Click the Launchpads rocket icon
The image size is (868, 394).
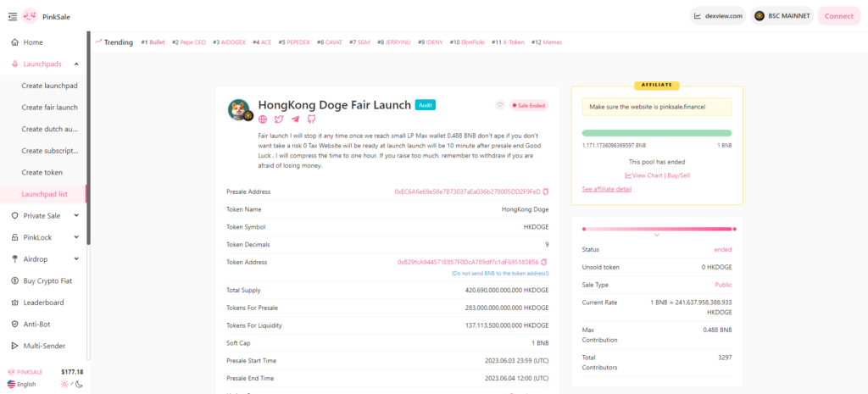coord(15,64)
